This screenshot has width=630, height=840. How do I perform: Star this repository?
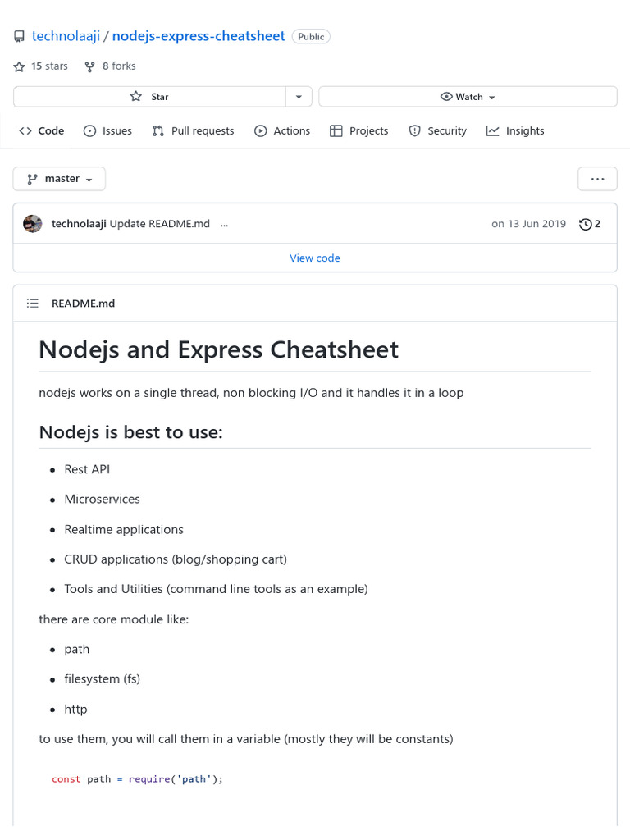pyautogui.click(x=149, y=97)
